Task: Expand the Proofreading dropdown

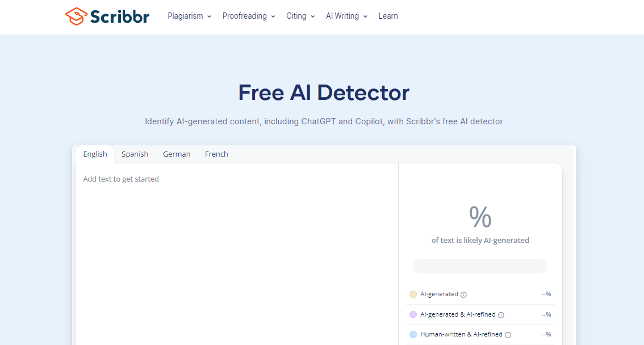Action: tap(248, 16)
